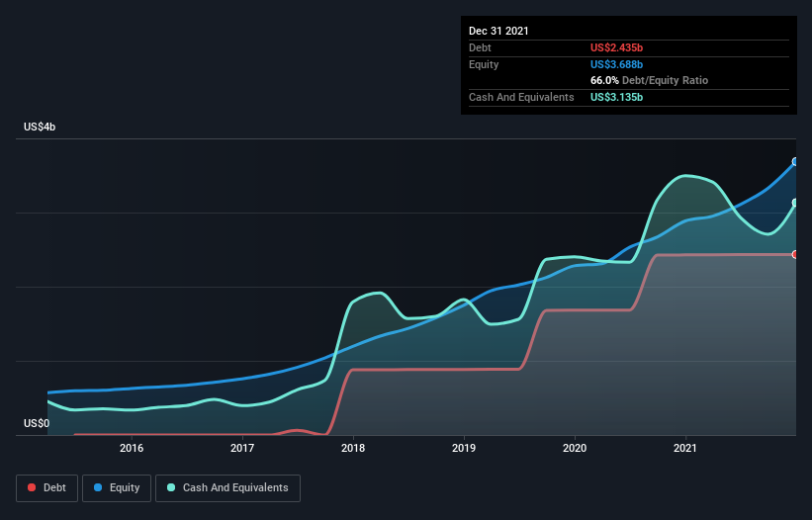Click the Cash And Equivalents tooltip label
812x520 pixels.
tap(521, 97)
